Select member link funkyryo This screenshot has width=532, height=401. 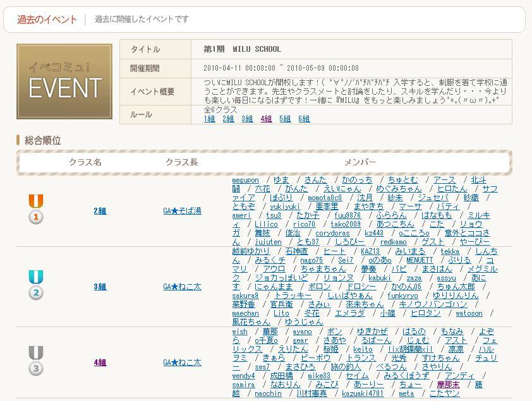point(402,296)
